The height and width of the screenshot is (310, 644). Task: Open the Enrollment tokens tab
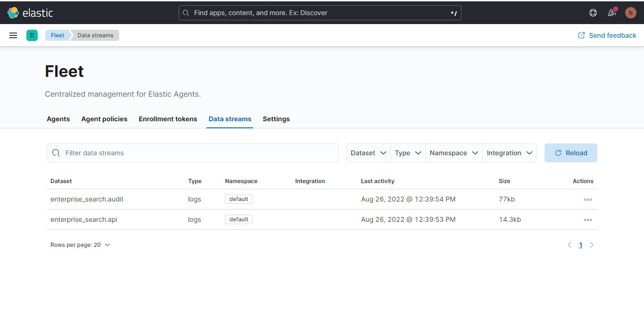(168, 119)
